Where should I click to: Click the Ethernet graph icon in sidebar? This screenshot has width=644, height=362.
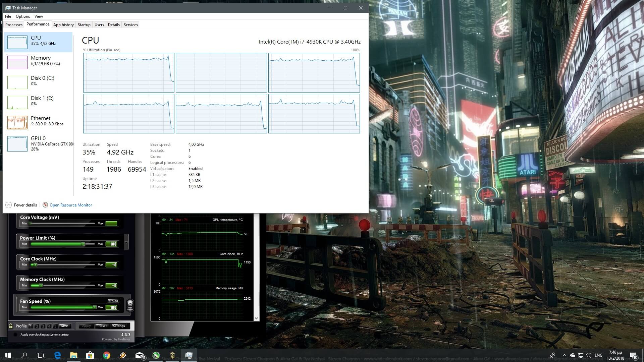[x=17, y=123]
